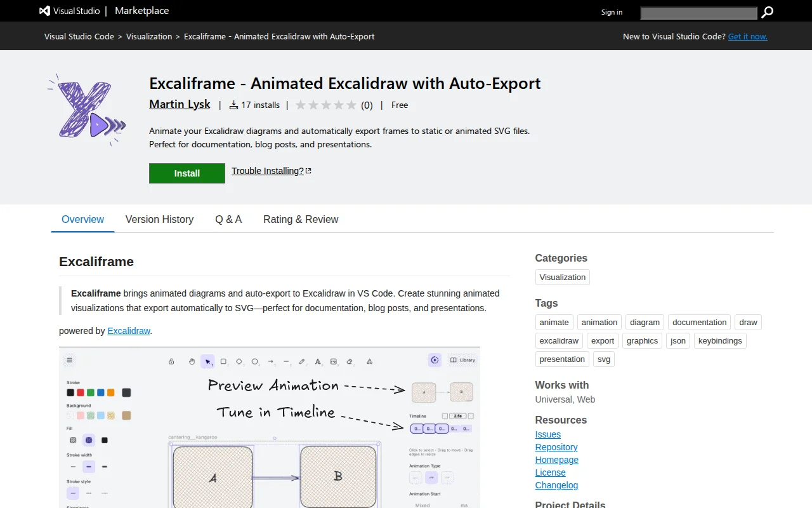Pick the extra bold stroke width icon

[x=105, y=467]
